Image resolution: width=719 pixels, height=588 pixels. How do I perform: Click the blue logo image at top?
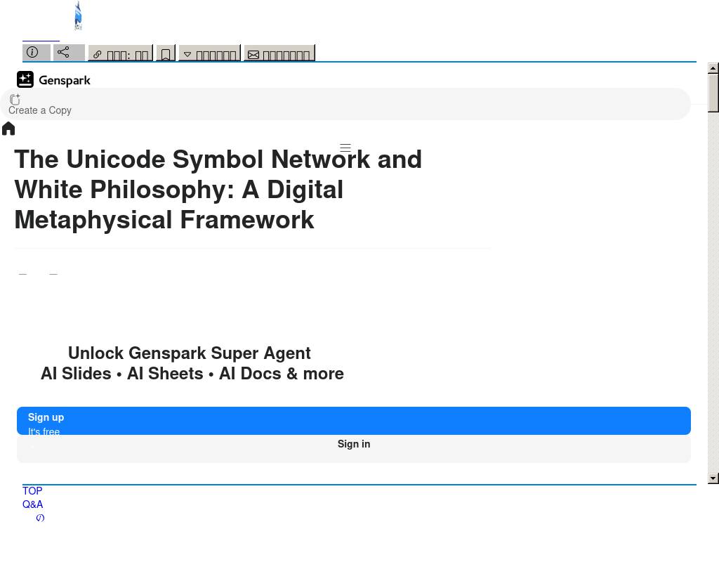78,16
